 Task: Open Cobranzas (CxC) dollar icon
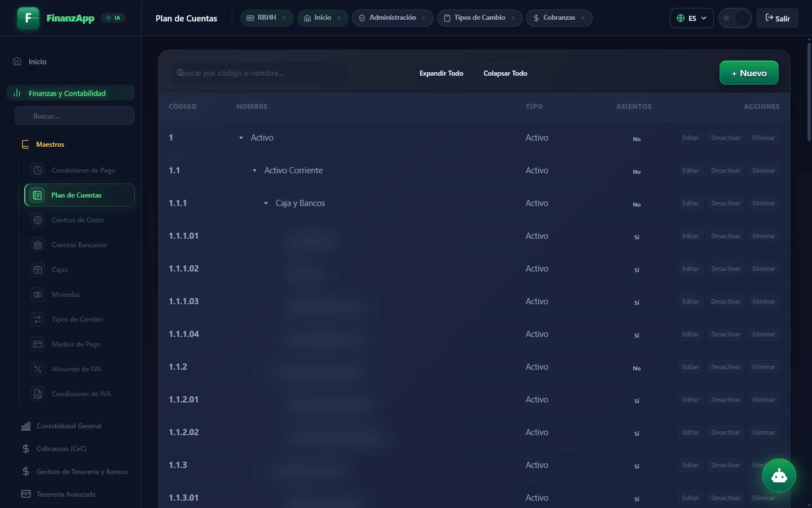[x=26, y=449]
